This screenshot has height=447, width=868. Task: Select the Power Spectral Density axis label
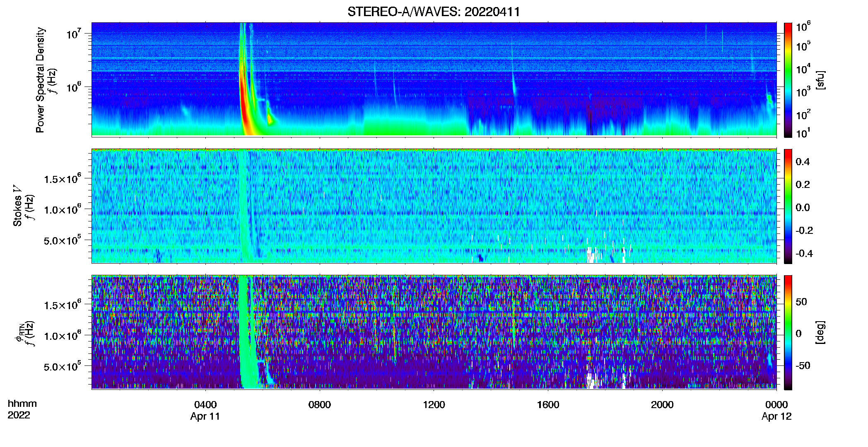coord(40,80)
